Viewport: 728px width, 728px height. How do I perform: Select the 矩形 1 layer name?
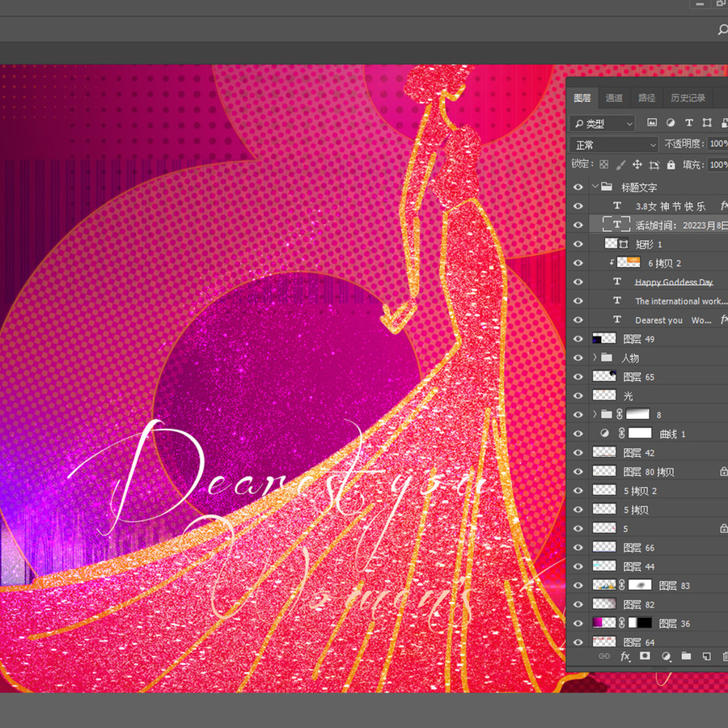[x=648, y=244]
